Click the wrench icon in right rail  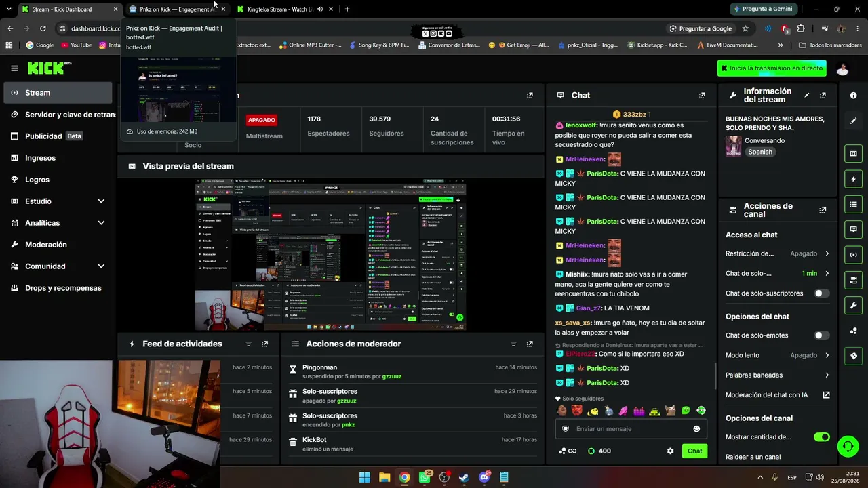(x=853, y=305)
